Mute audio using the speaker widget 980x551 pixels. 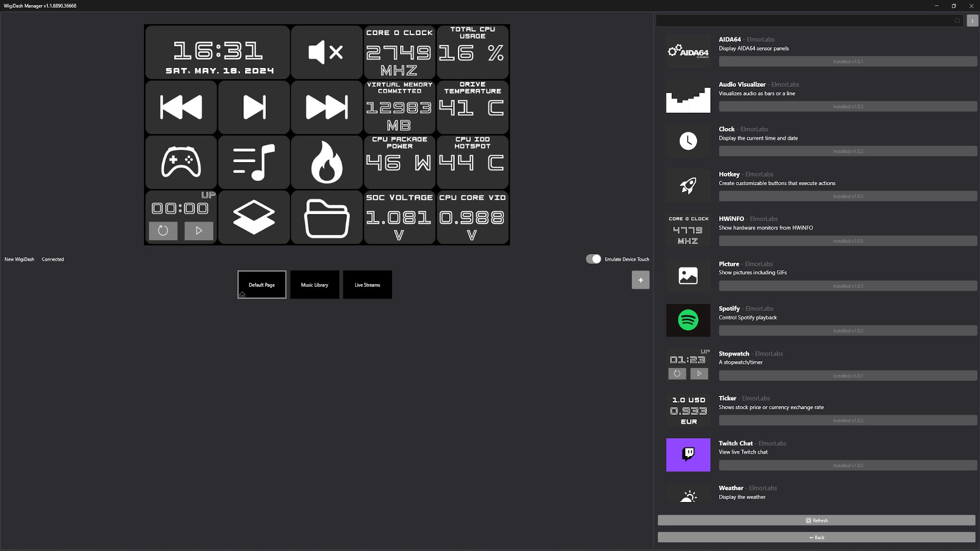tap(326, 52)
